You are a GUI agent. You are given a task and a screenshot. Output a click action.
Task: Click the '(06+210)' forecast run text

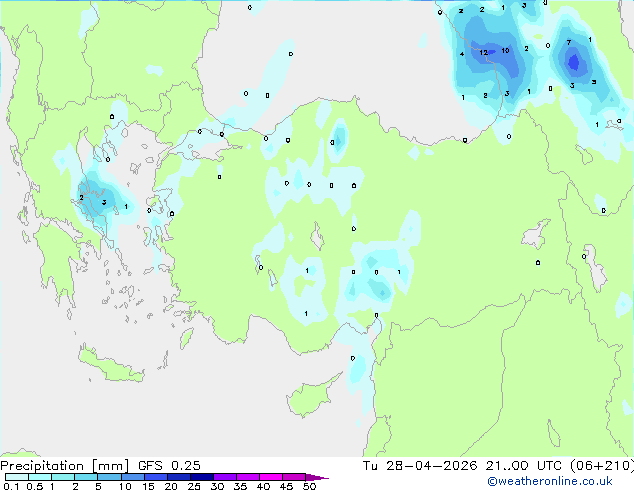click(x=602, y=466)
